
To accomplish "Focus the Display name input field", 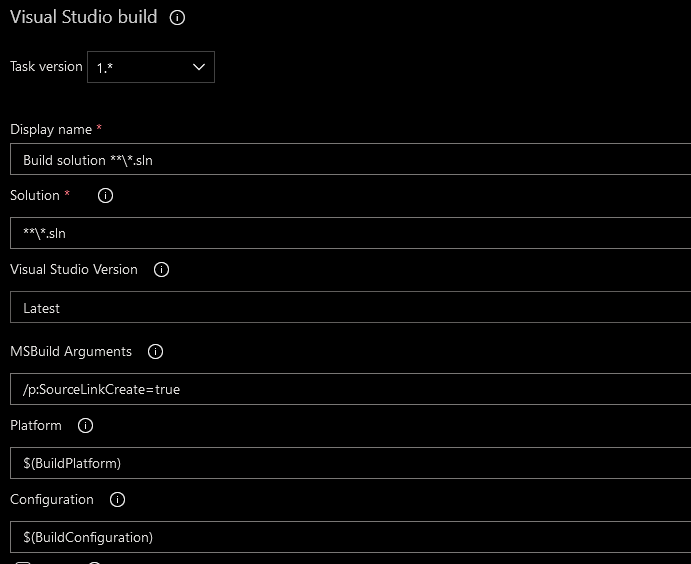I will [350, 159].
